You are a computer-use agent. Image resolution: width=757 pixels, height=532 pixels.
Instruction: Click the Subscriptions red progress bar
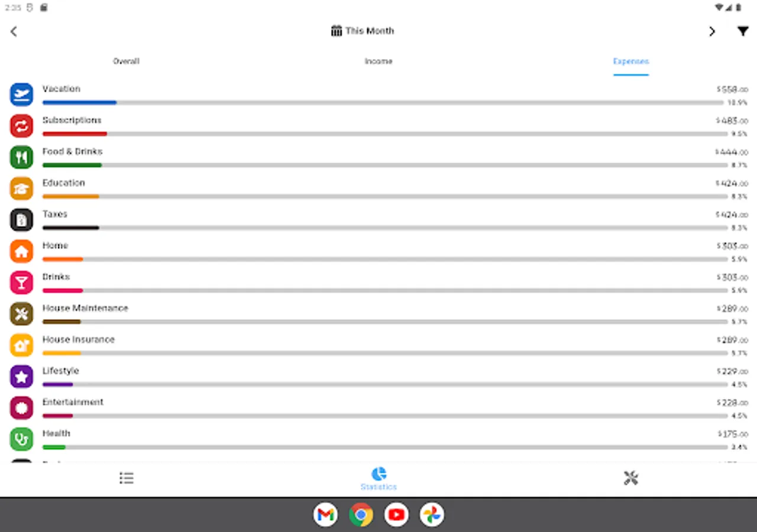tap(75, 134)
